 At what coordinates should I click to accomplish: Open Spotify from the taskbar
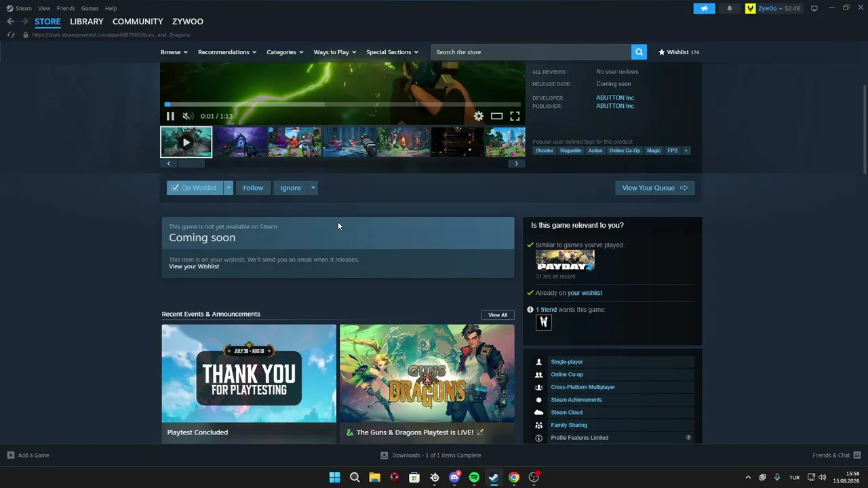coord(474,477)
